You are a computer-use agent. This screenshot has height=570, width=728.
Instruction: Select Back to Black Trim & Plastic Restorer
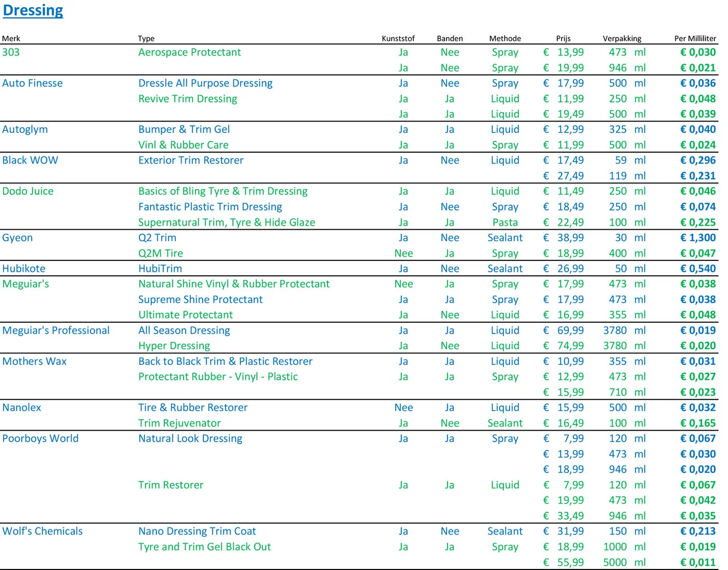(x=226, y=361)
